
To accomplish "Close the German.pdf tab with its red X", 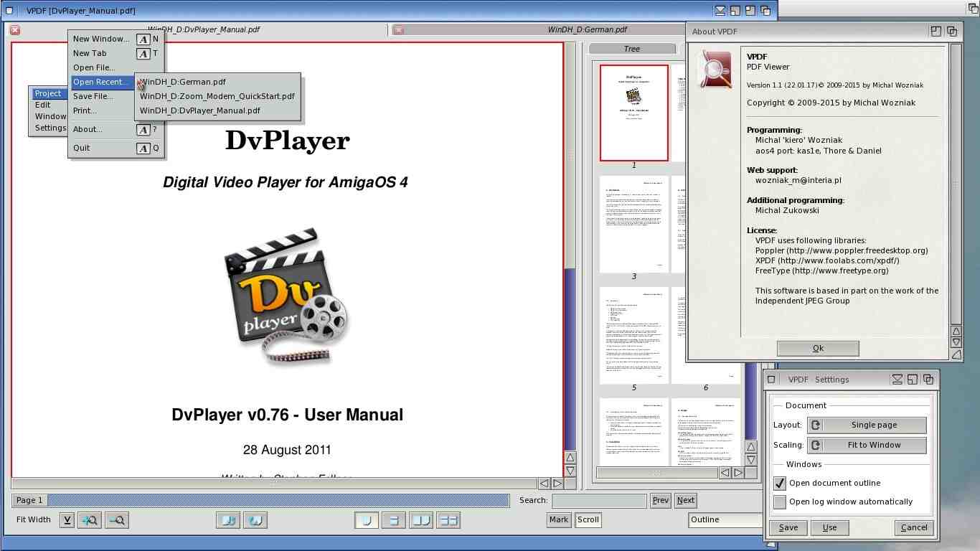I will pos(399,30).
